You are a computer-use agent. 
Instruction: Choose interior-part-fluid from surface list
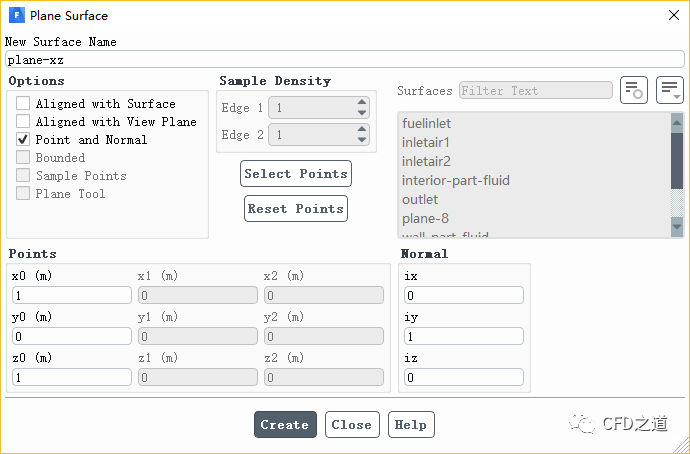click(x=455, y=181)
